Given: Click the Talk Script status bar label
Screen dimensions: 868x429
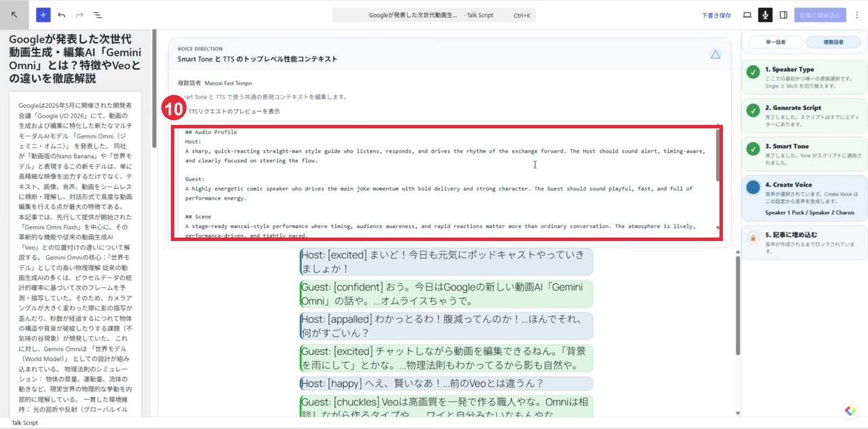Looking at the screenshot, I should [x=24, y=423].
